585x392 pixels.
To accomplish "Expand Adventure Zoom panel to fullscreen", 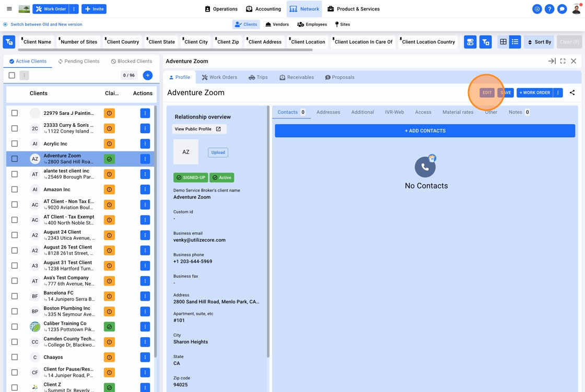I will tap(563, 61).
